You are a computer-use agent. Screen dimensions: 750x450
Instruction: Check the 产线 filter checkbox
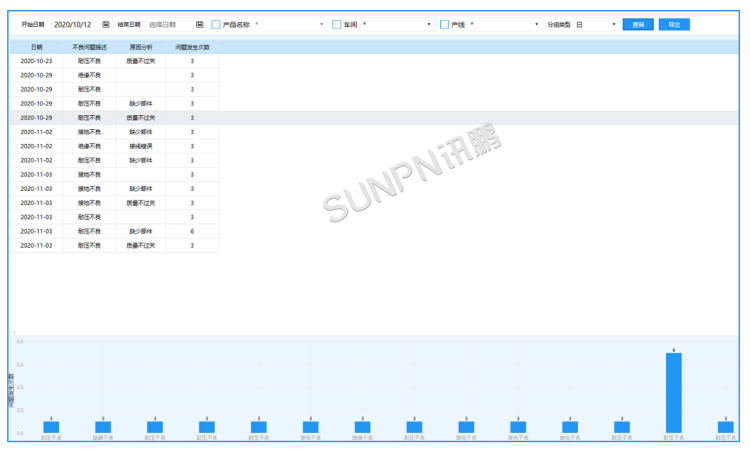click(444, 24)
